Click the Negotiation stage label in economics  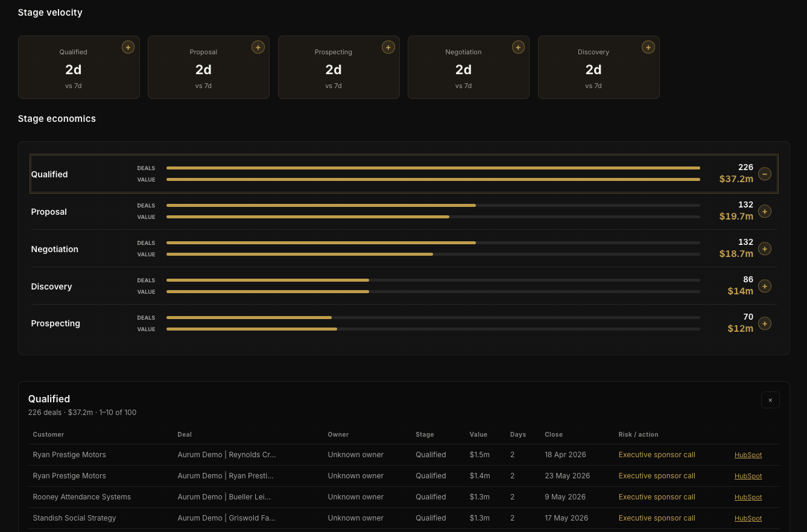click(x=55, y=249)
